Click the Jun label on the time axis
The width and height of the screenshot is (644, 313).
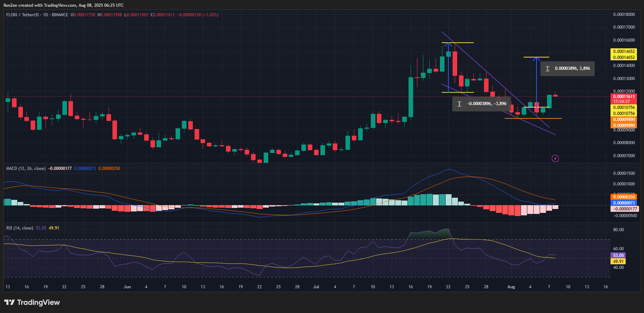click(127, 287)
